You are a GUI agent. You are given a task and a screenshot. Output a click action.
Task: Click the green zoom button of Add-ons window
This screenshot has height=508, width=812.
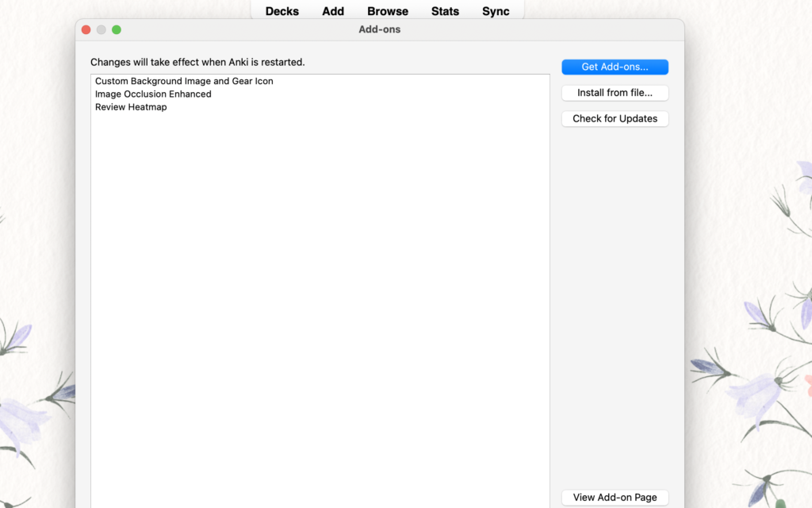point(117,29)
